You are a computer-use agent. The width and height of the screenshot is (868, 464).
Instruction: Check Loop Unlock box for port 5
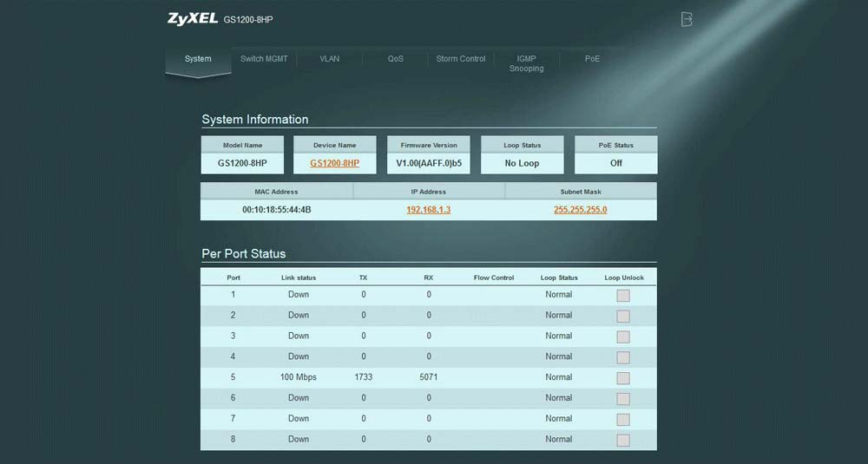(x=623, y=378)
